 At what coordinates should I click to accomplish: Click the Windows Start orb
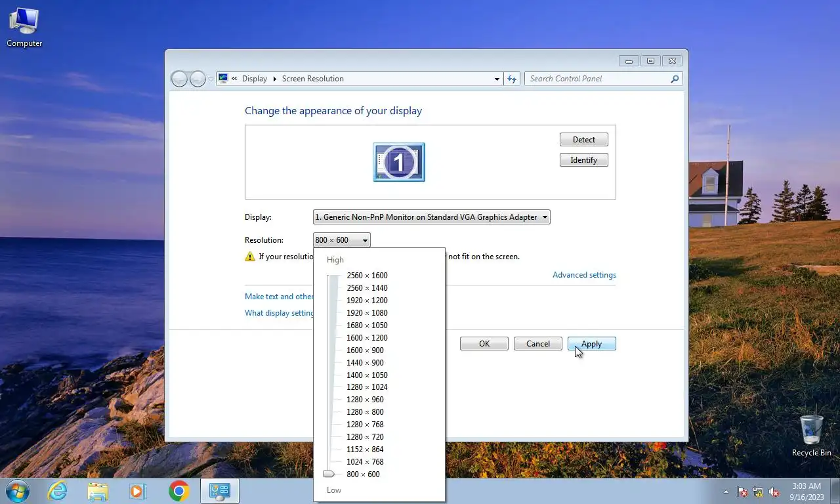click(18, 491)
